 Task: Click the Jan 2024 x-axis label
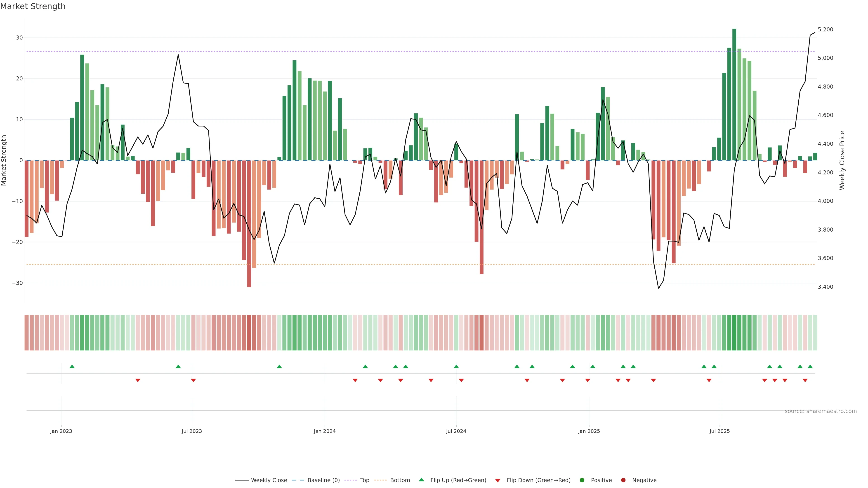point(325,431)
